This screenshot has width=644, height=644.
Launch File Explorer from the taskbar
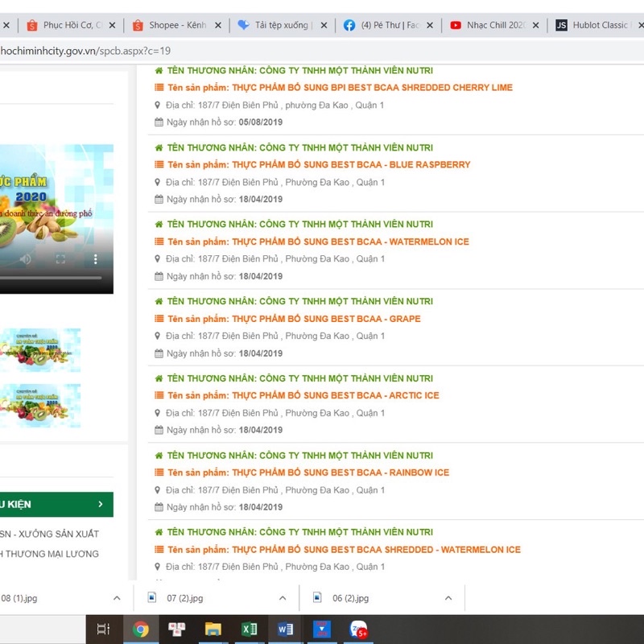(213, 629)
